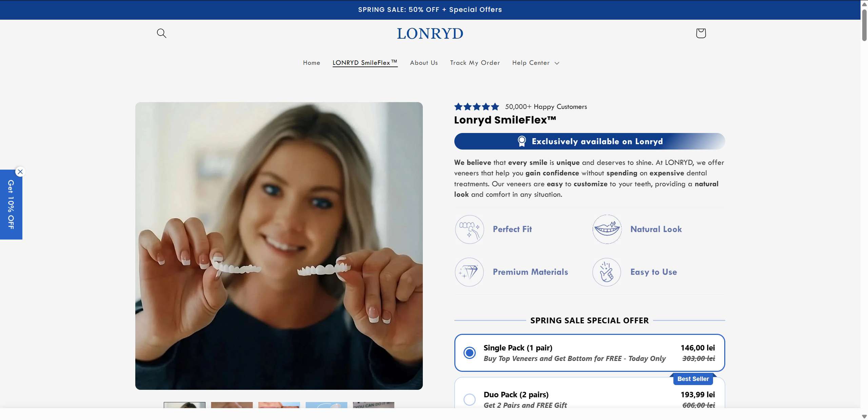
Task: Select the Duo Pack radio button
Action: pos(470,399)
